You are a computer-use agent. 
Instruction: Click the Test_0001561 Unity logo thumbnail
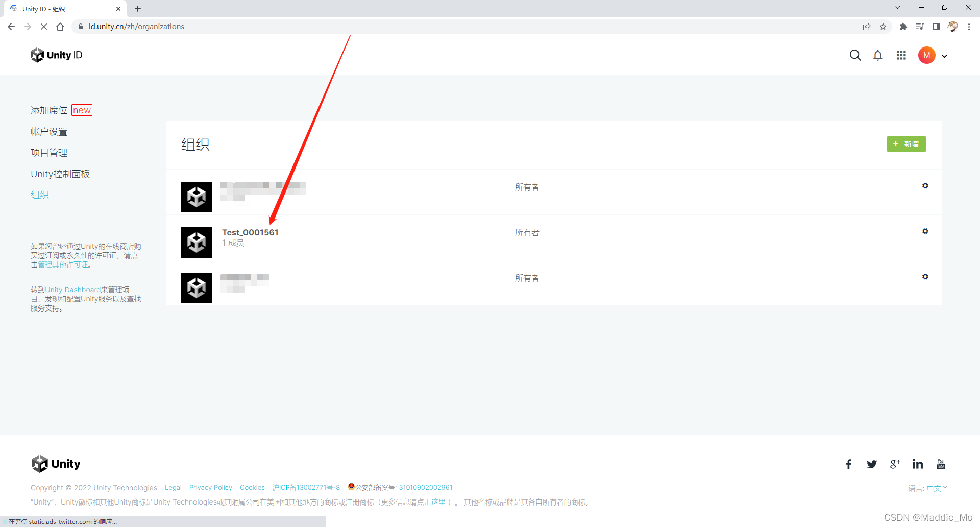[x=197, y=243]
